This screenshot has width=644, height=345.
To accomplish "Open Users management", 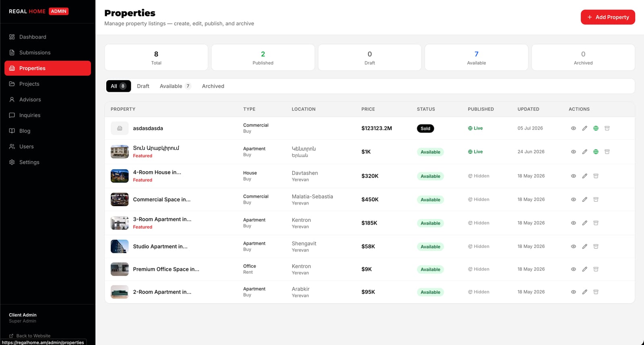I will [x=47, y=147].
